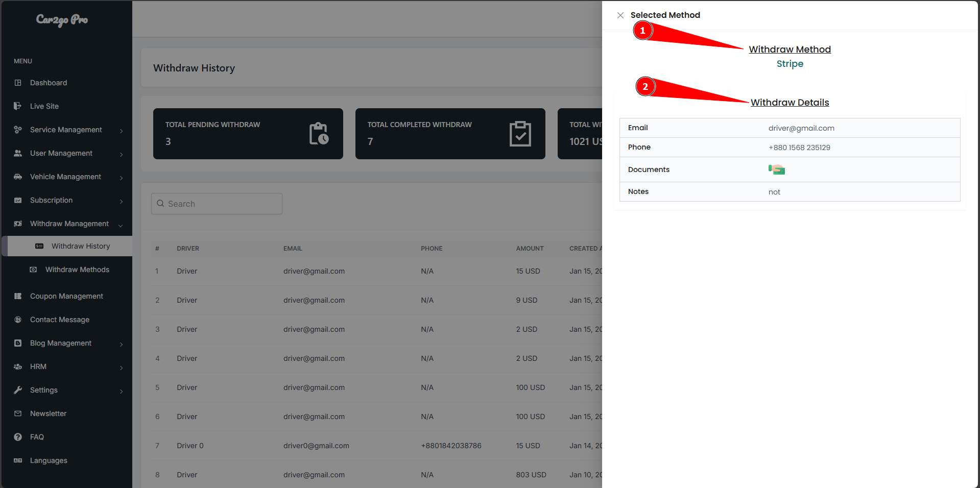The height and width of the screenshot is (488, 980).
Task: Click the completed withdraw clipboard-check icon
Action: 520,133
